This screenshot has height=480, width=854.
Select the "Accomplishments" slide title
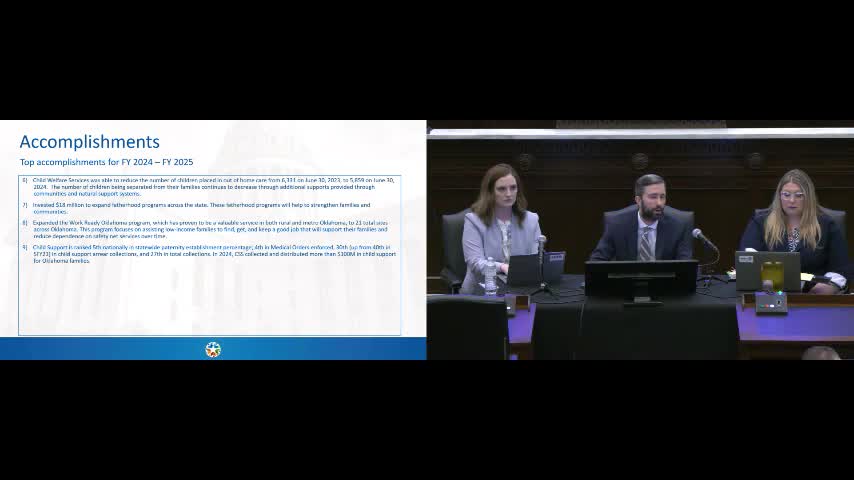[x=89, y=142]
